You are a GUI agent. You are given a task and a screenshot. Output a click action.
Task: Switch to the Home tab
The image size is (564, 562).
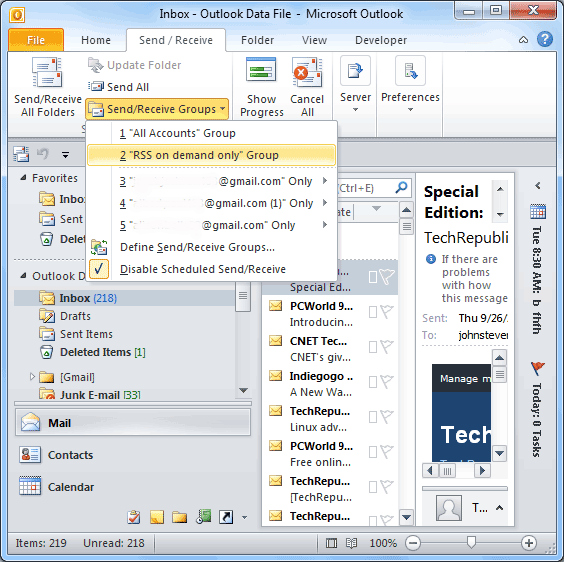coord(96,40)
